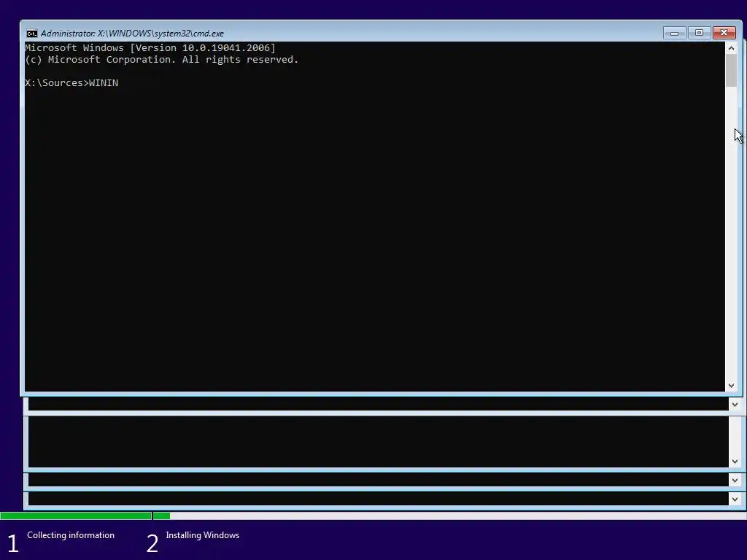Click the 'Microsoft Windows [Version 10.0.19041.2006]' line
The height and width of the screenshot is (560, 747).
click(x=150, y=47)
